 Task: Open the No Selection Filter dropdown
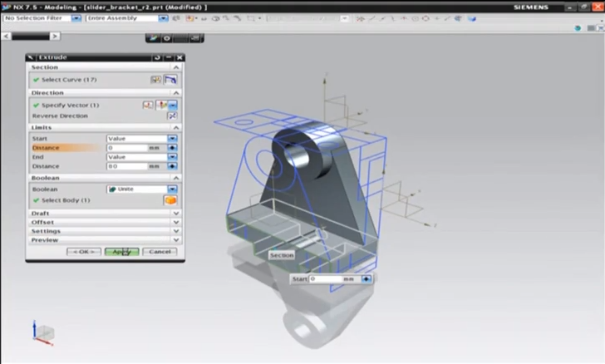point(76,18)
